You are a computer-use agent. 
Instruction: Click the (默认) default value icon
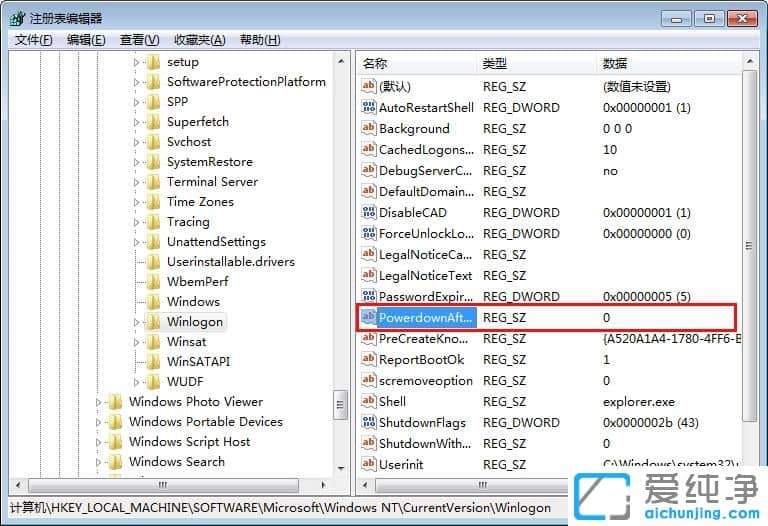point(368,86)
